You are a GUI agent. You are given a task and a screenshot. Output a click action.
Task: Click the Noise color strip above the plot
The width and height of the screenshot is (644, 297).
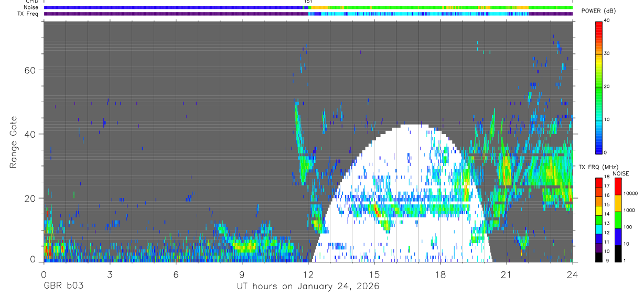(308, 7)
